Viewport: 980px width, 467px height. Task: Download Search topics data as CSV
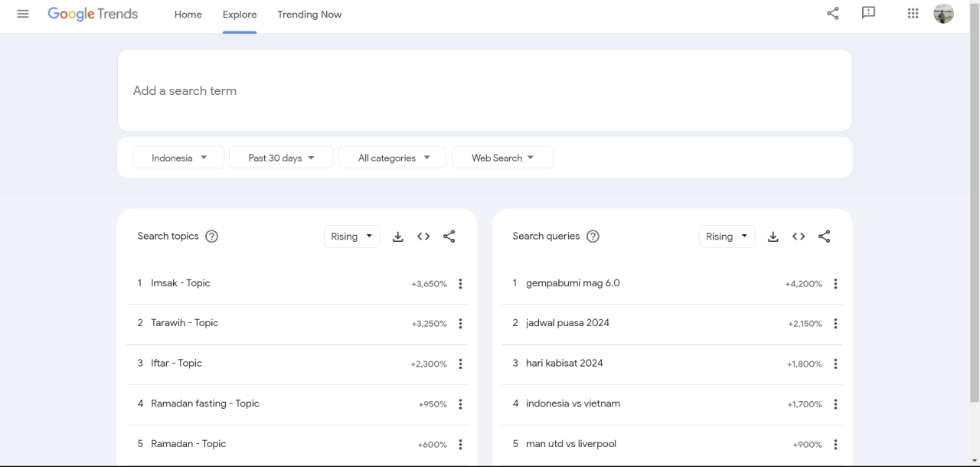[398, 237]
